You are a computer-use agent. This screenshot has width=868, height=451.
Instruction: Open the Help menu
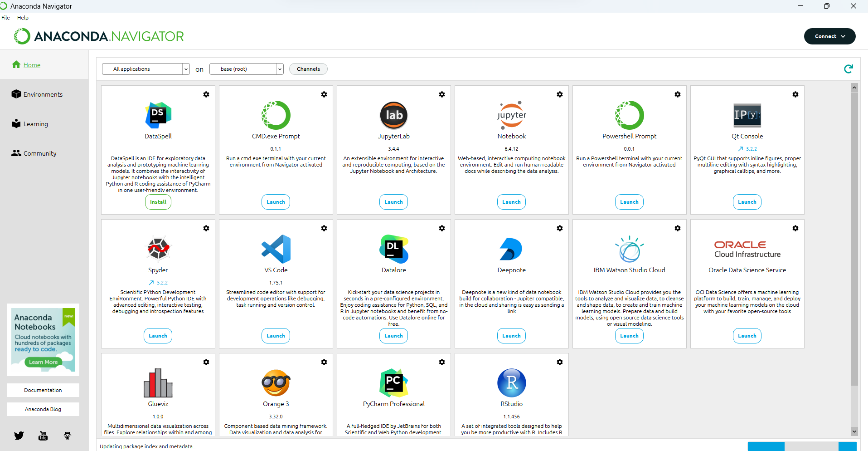pyautogui.click(x=23, y=18)
